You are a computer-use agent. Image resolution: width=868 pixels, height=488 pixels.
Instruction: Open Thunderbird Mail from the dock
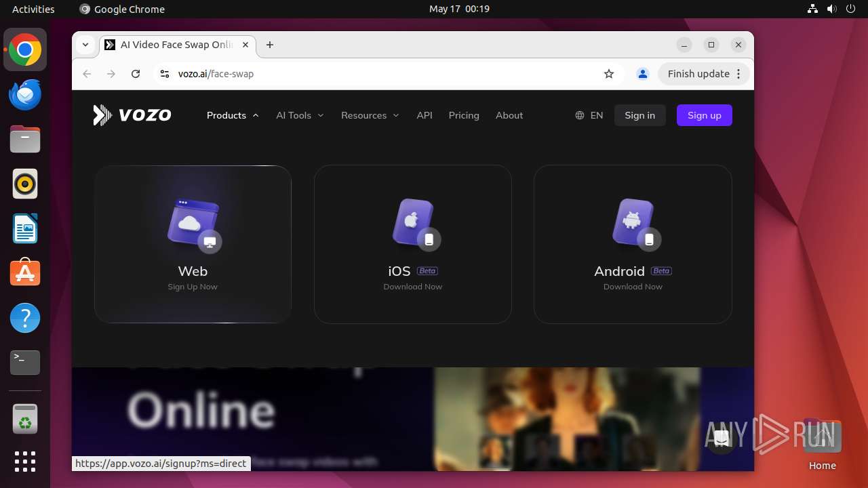(25, 95)
